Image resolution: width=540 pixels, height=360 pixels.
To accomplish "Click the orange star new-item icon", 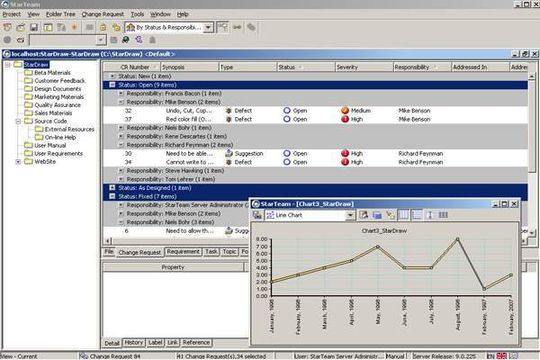I will 74,27.
